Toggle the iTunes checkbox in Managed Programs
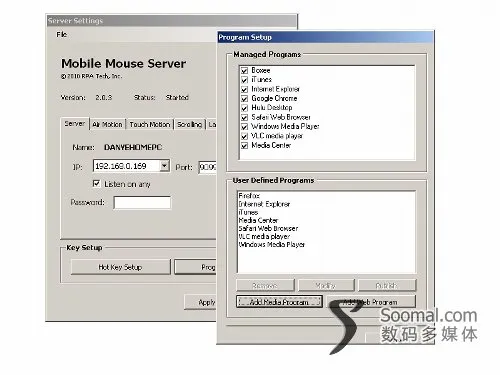This screenshot has height=375, width=500. click(x=244, y=80)
